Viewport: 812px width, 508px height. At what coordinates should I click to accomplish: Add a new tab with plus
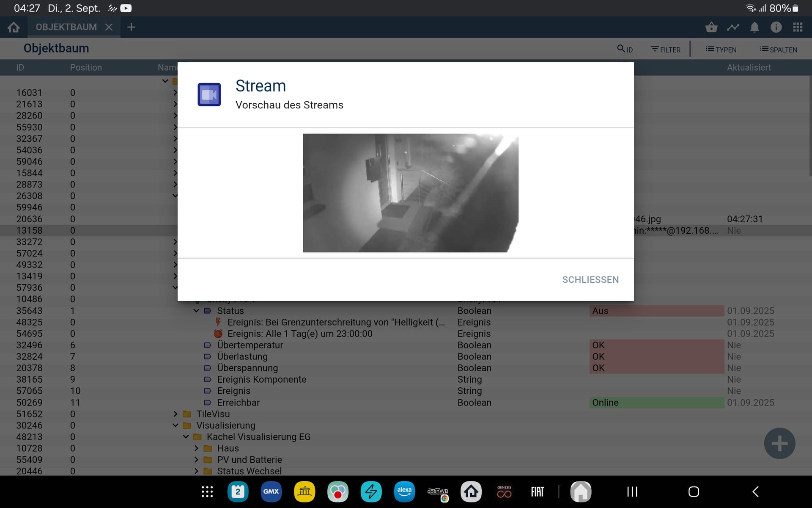click(x=131, y=27)
